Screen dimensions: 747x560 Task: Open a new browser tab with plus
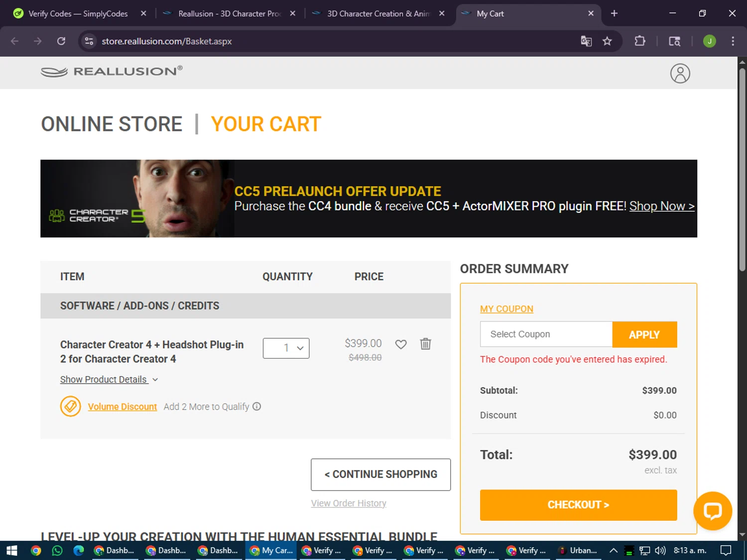pos(614,13)
